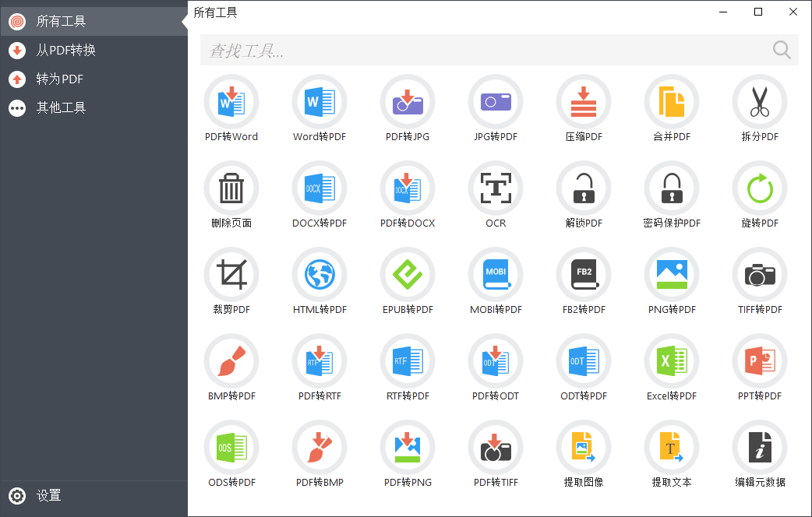Open 设置 at the sidebar bottom
The image size is (812, 517).
pos(48,496)
